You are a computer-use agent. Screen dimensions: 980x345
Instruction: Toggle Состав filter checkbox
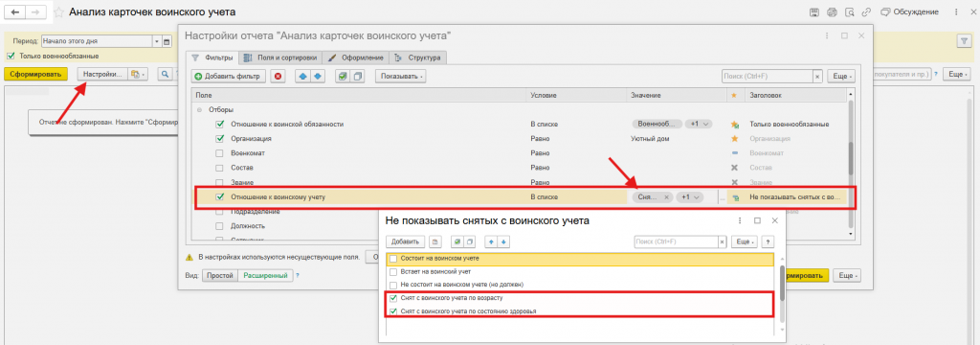[x=219, y=168]
